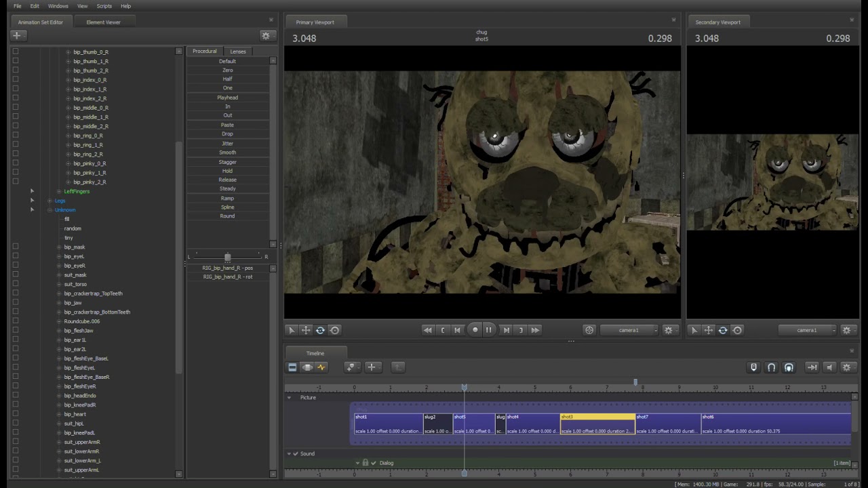The image size is (868, 488).
Task: Tick the checkbox for the bip_pinky_2_R row
Action: coord(16,182)
